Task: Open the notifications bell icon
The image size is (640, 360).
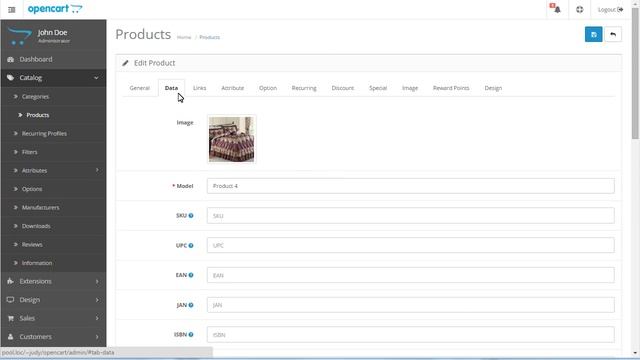Action: pyautogui.click(x=556, y=9)
